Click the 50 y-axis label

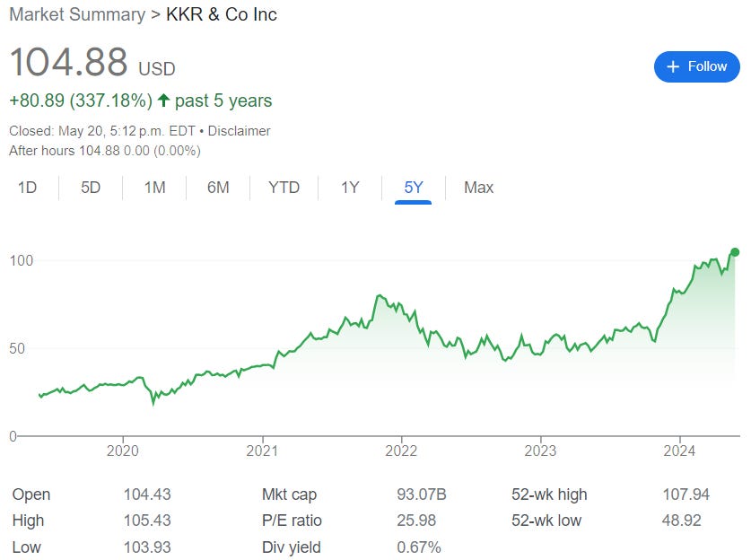[17, 348]
